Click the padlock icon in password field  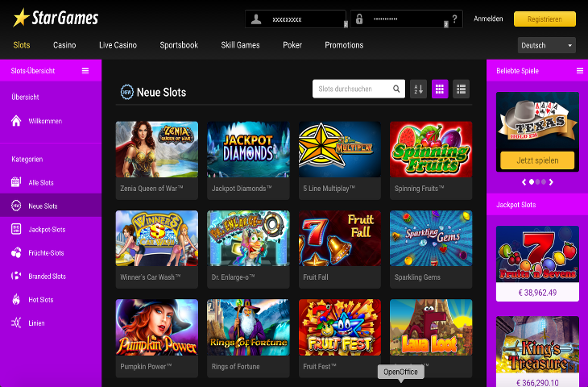(x=359, y=19)
